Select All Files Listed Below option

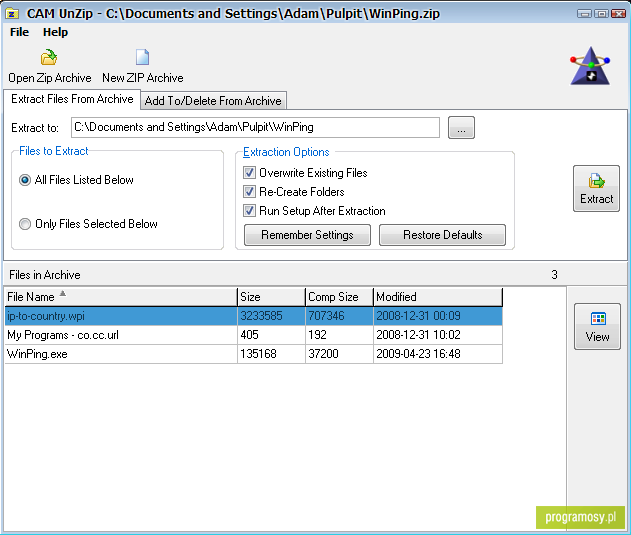pyautogui.click(x=76, y=180)
